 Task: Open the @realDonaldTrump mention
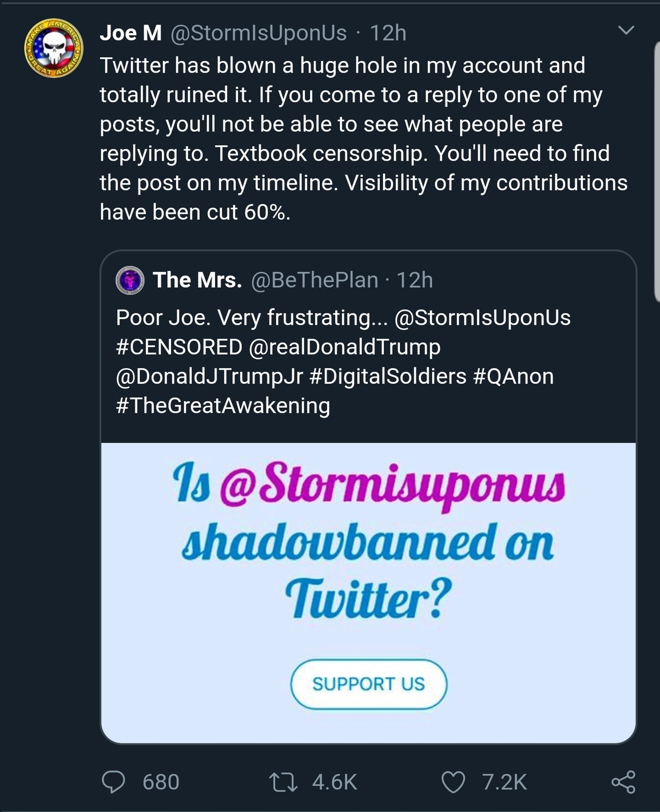(345, 347)
